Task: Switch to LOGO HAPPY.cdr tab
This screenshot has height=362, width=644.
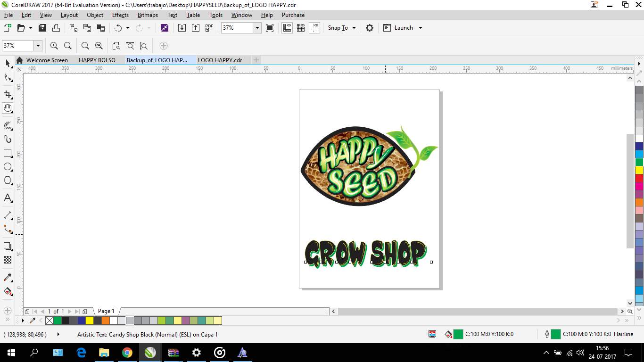Action: coord(220,60)
